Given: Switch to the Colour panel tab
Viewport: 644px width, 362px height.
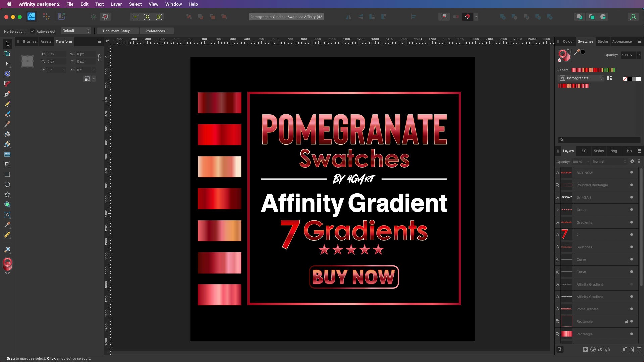Looking at the screenshot, I should point(568,41).
